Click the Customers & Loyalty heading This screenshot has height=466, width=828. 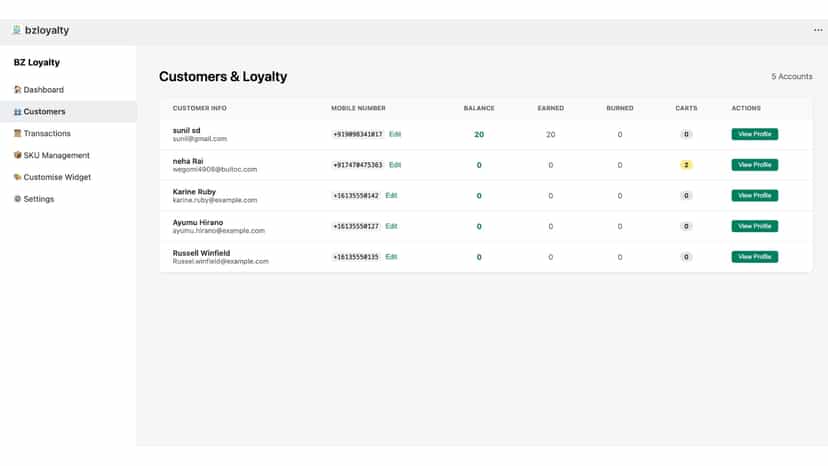pos(223,77)
